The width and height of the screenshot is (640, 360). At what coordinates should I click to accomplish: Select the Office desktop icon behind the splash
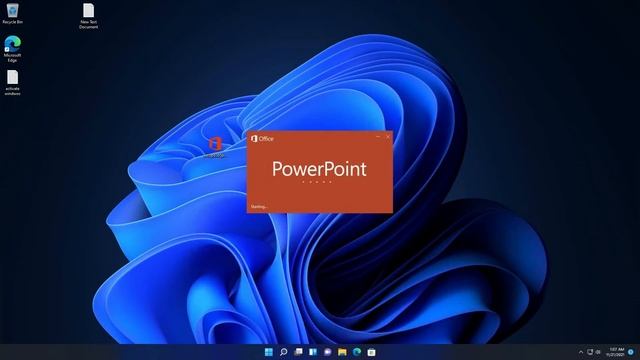[x=215, y=147]
